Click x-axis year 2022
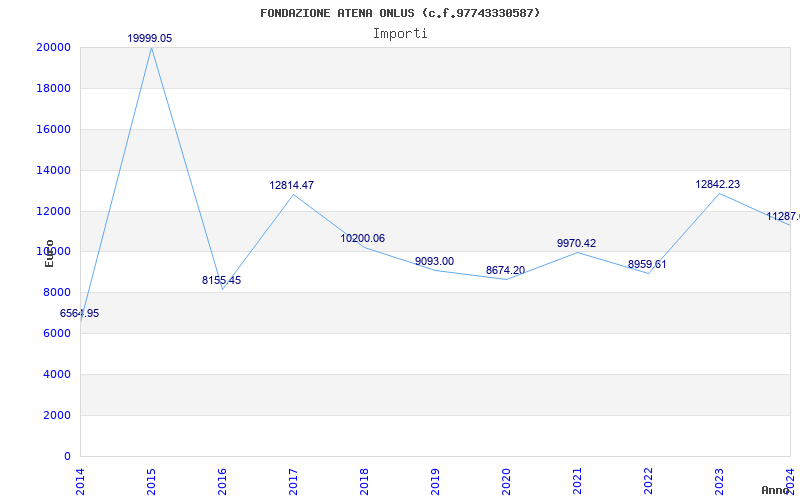This screenshot has width=800, height=500. click(x=648, y=481)
